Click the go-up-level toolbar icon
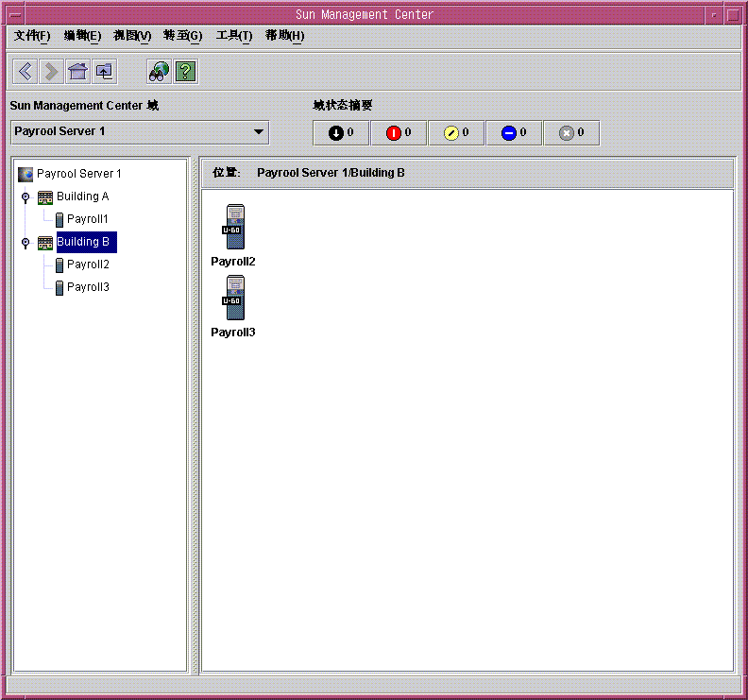748x700 pixels. (105, 72)
